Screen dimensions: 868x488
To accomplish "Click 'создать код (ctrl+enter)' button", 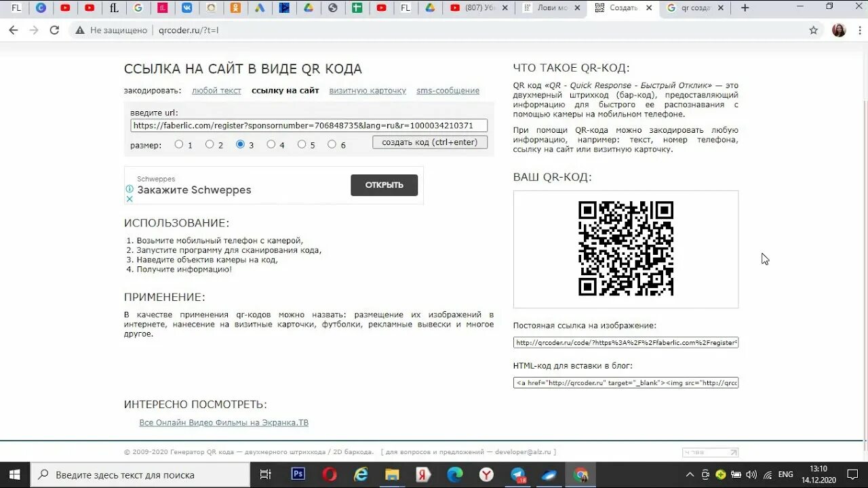I will [430, 142].
